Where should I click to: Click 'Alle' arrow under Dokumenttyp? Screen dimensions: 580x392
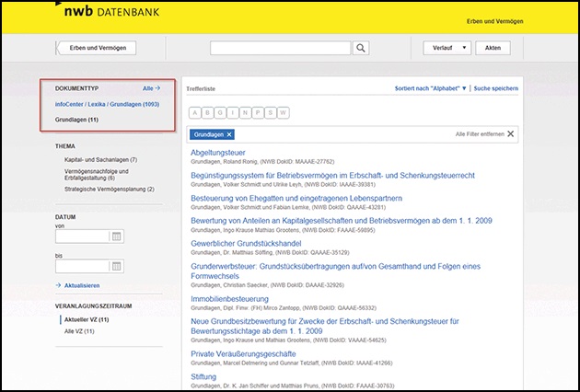(151, 88)
